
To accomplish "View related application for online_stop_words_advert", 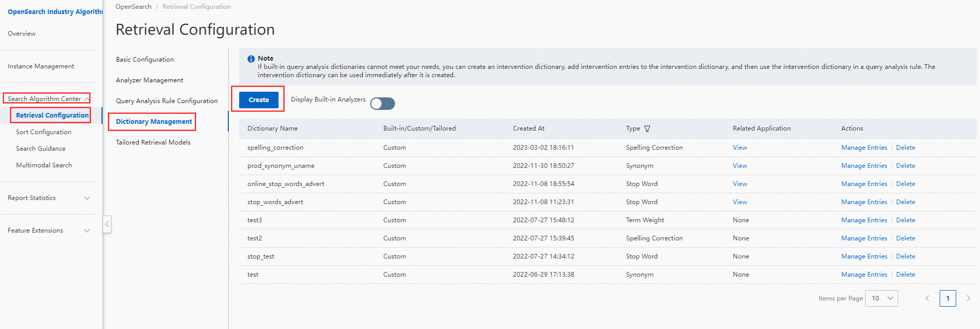I will (x=740, y=184).
